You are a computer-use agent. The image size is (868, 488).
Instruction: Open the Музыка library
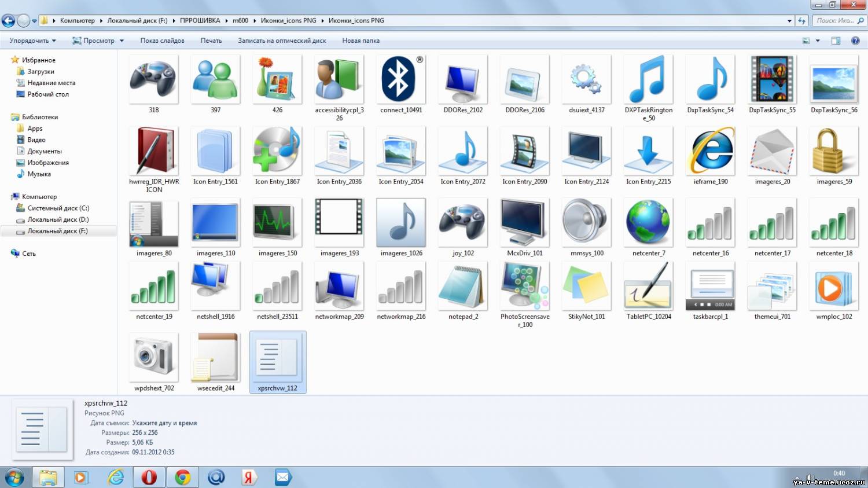pyautogui.click(x=39, y=174)
